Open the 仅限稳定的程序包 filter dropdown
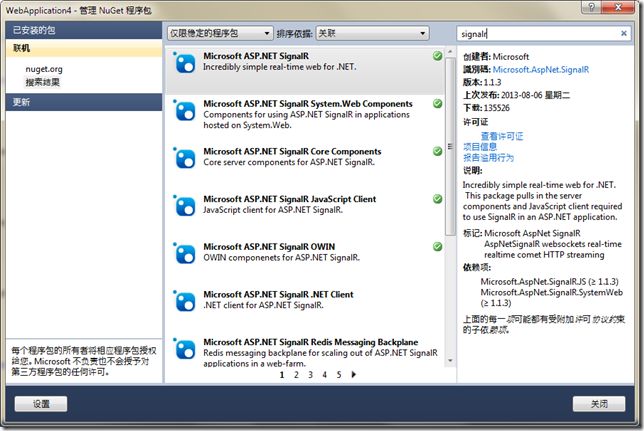This screenshot has width=644, height=431. pyautogui.click(x=220, y=33)
